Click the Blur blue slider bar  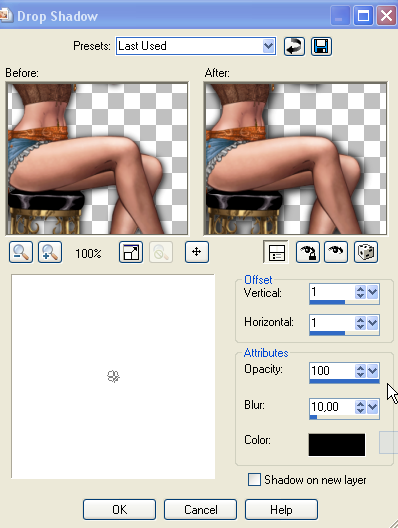[x=313, y=417]
